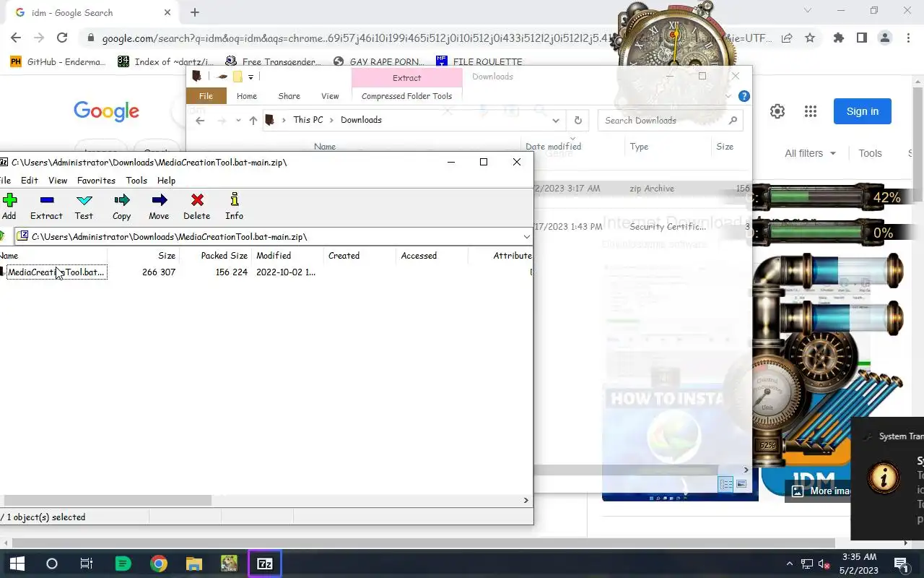This screenshot has height=578, width=924.
Task: Sort by Packed Size column in 7-Zip
Action: coord(224,256)
